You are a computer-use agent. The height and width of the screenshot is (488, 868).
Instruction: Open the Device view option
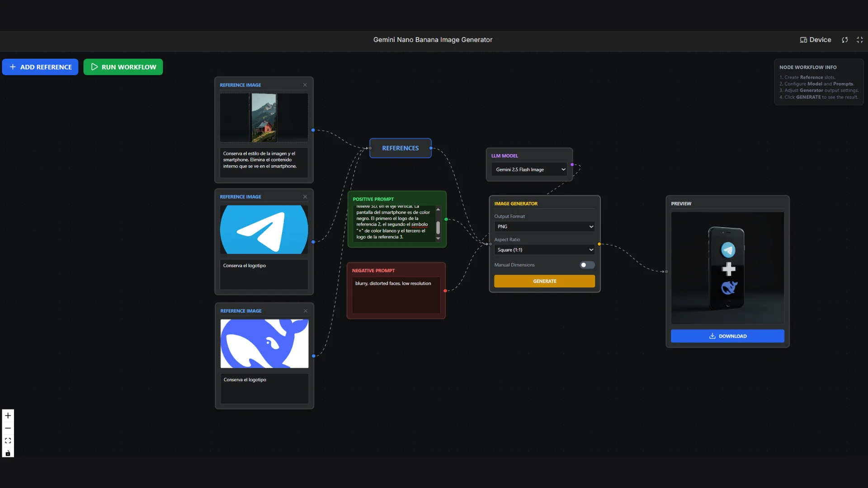[x=816, y=40]
